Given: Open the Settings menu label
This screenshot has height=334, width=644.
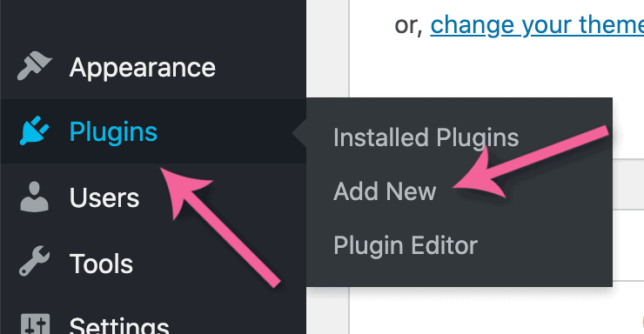Looking at the screenshot, I should click(119, 326).
